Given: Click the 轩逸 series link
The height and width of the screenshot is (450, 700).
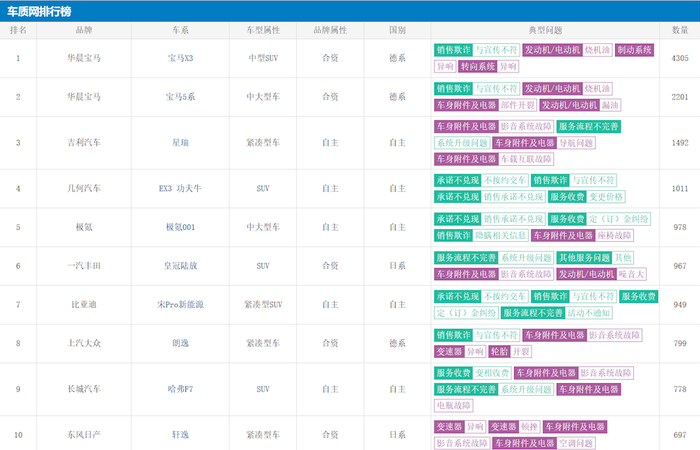Looking at the screenshot, I should coord(180,435).
